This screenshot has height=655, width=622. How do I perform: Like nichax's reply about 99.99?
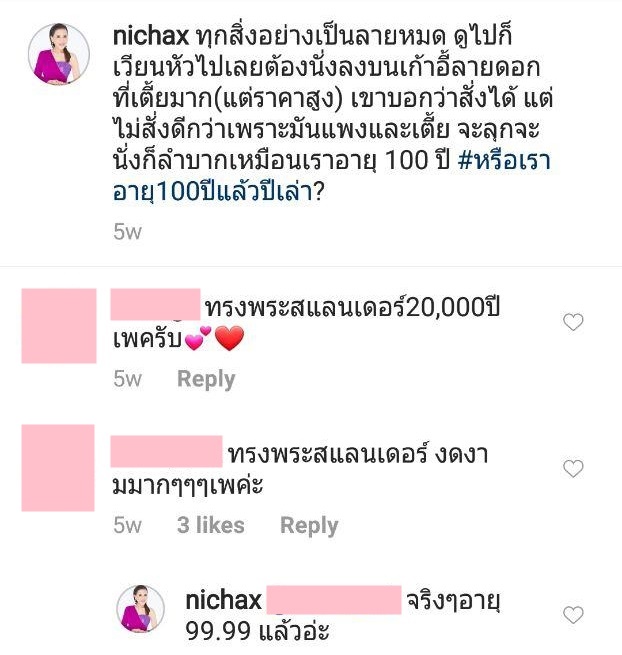573,614
